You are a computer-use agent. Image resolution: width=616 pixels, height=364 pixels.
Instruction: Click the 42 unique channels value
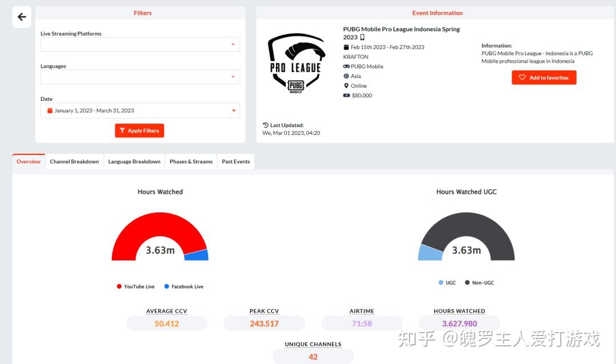[313, 357]
